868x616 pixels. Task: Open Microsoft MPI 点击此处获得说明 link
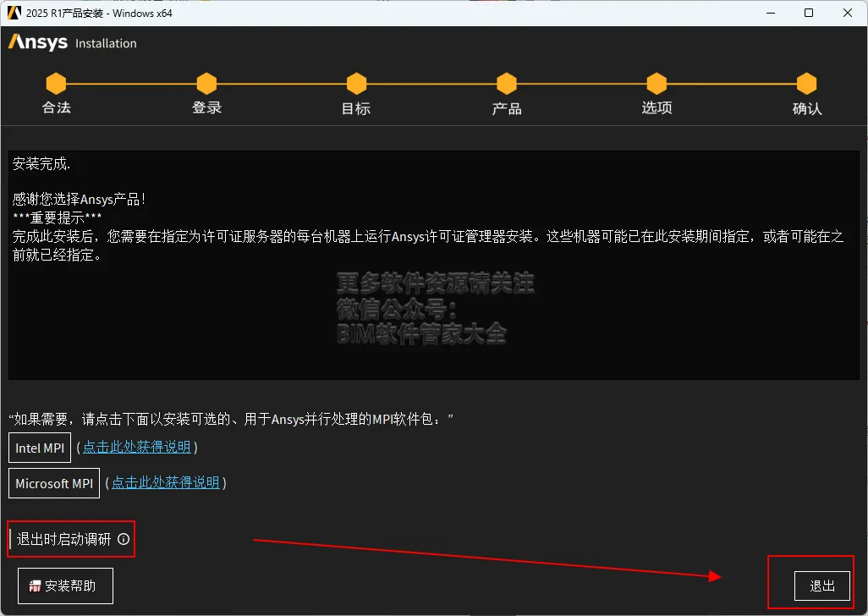(x=166, y=482)
